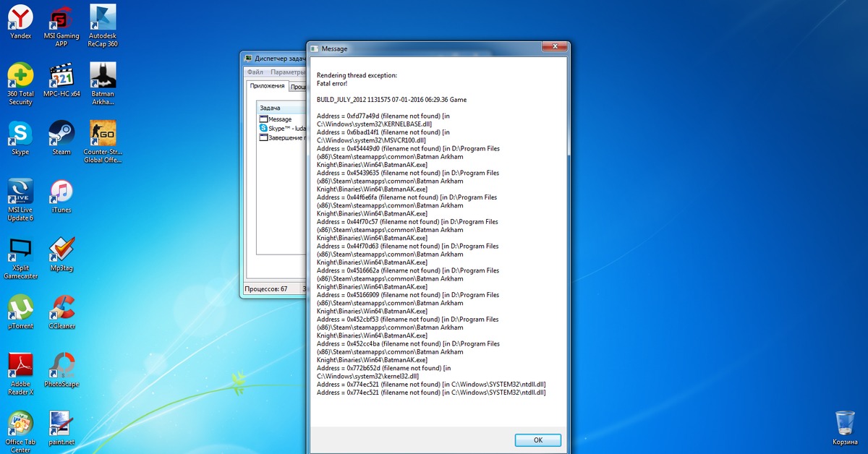Click the MSI Gaming APP icon
Viewport: 868px width, 454px height.
(x=61, y=17)
